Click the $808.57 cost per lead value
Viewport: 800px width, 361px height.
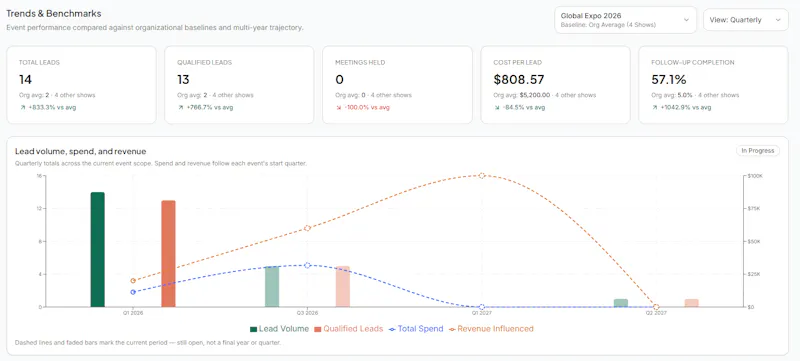(x=519, y=80)
